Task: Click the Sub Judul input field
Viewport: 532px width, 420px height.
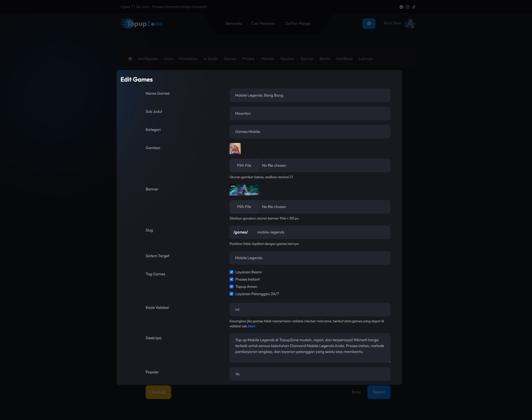Action: click(310, 113)
